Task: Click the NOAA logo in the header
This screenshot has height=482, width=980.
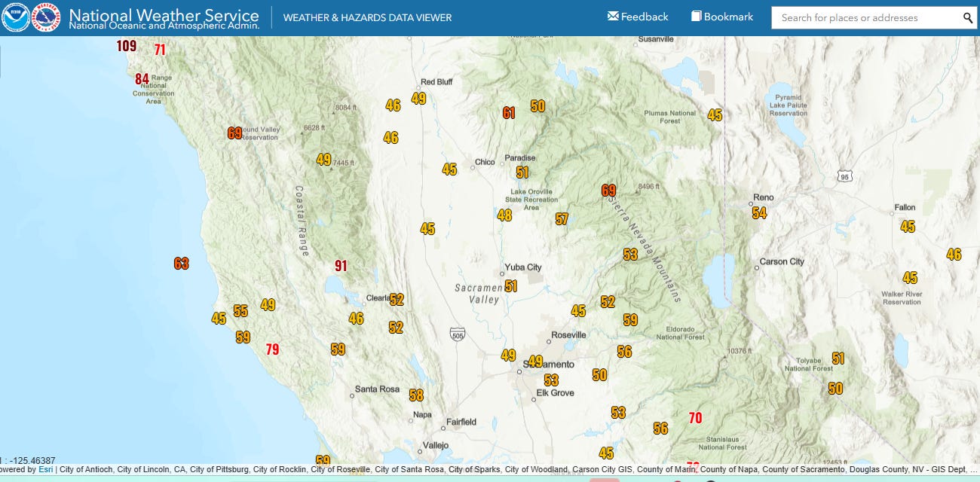Action: point(15,17)
